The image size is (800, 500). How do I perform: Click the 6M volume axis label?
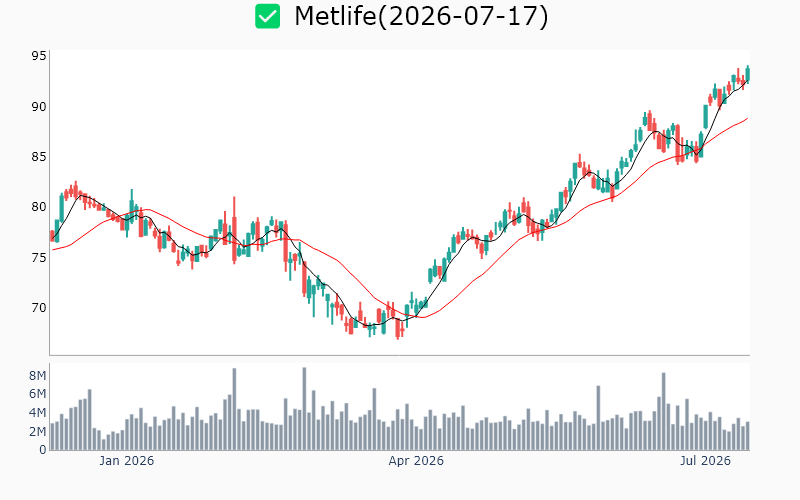37,394
